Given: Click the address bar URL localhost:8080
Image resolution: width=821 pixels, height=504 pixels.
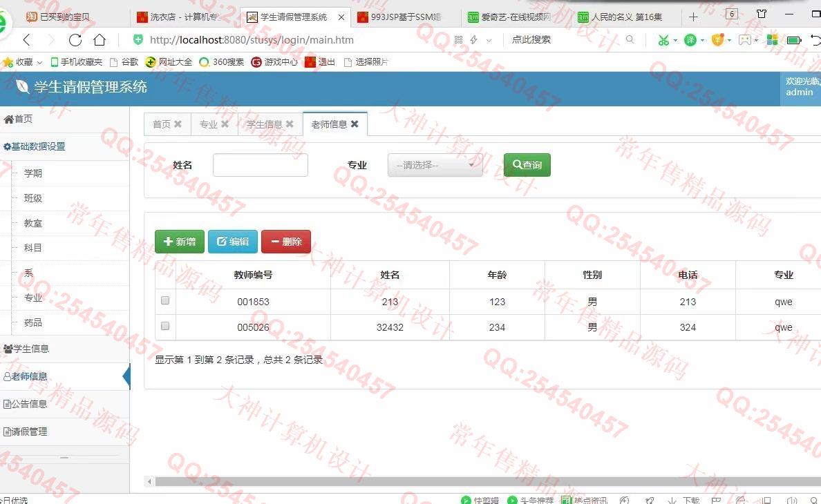Looking at the screenshot, I should pos(252,40).
